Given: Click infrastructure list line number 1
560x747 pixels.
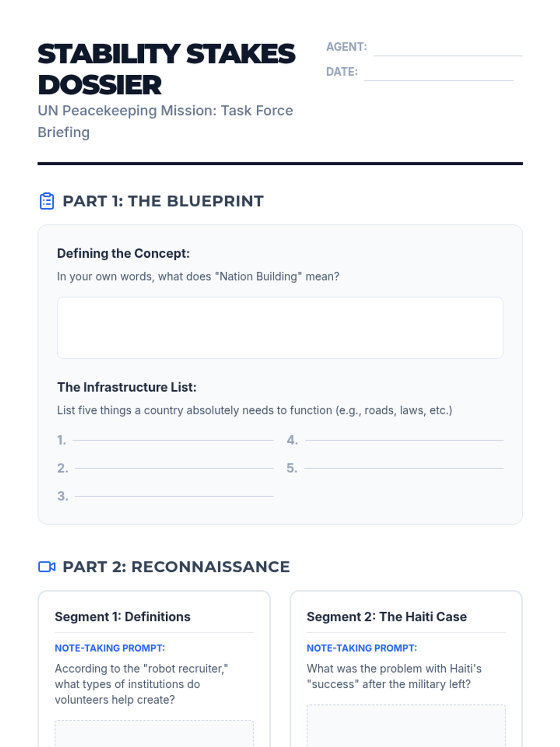Looking at the screenshot, I should tap(173, 438).
